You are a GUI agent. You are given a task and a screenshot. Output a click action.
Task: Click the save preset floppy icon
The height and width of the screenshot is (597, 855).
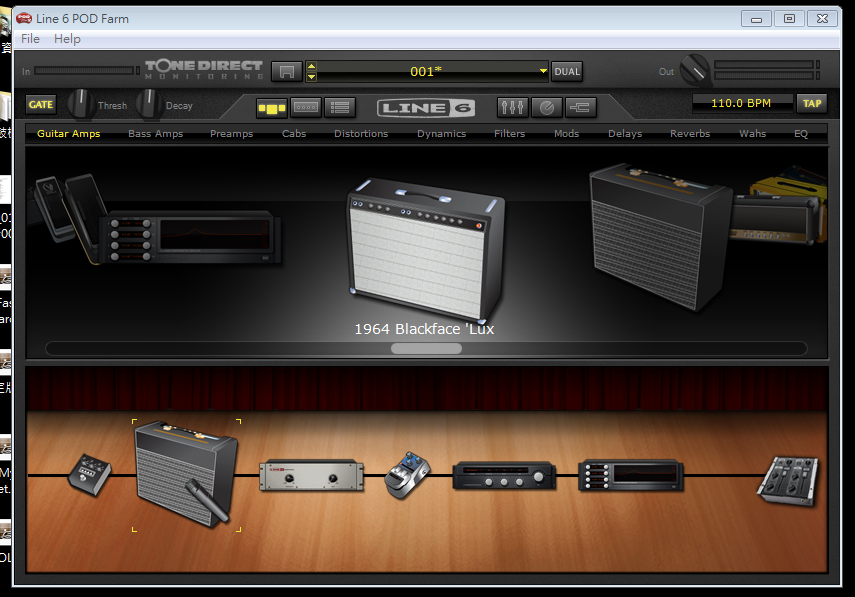tap(286, 71)
